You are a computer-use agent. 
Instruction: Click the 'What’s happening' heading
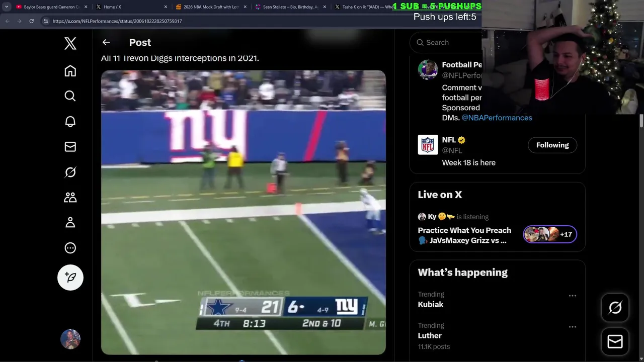(462, 273)
